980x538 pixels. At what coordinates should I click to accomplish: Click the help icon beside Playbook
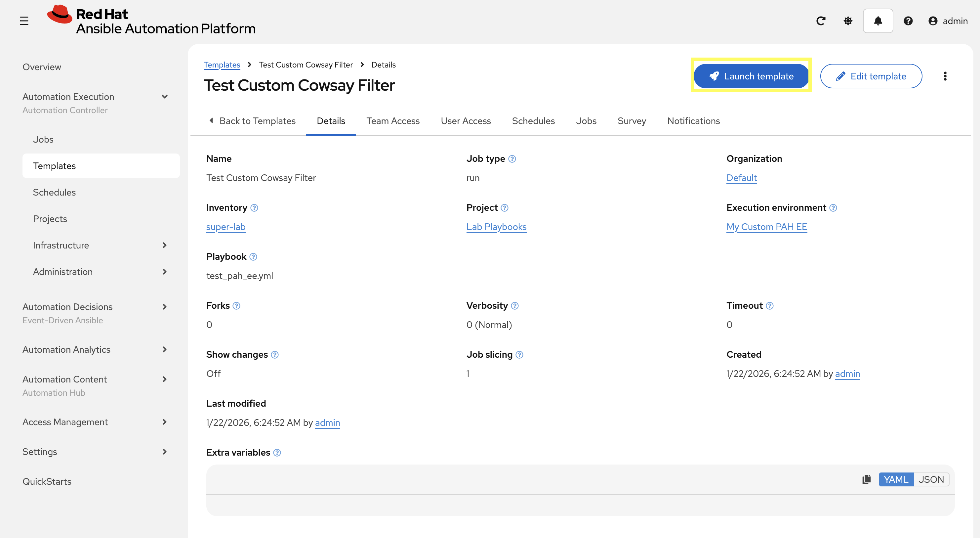click(x=253, y=257)
